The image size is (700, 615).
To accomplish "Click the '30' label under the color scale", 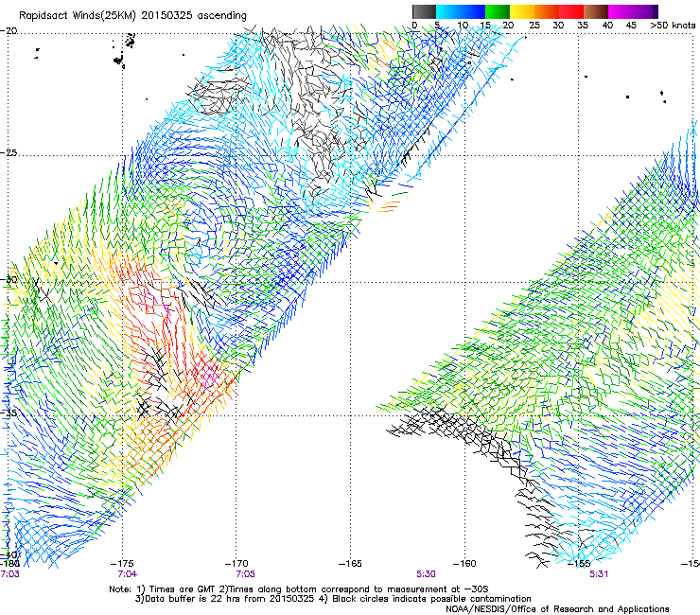I will [558, 26].
